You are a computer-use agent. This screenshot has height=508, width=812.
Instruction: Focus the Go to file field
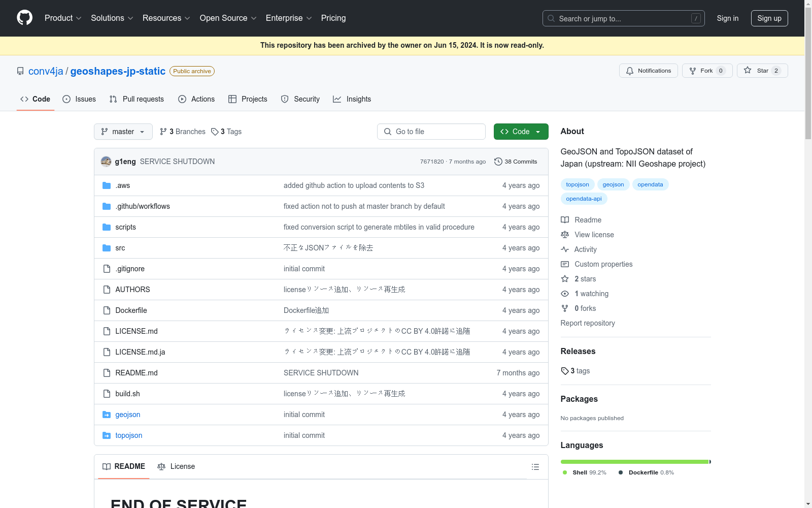coord(431,132)
